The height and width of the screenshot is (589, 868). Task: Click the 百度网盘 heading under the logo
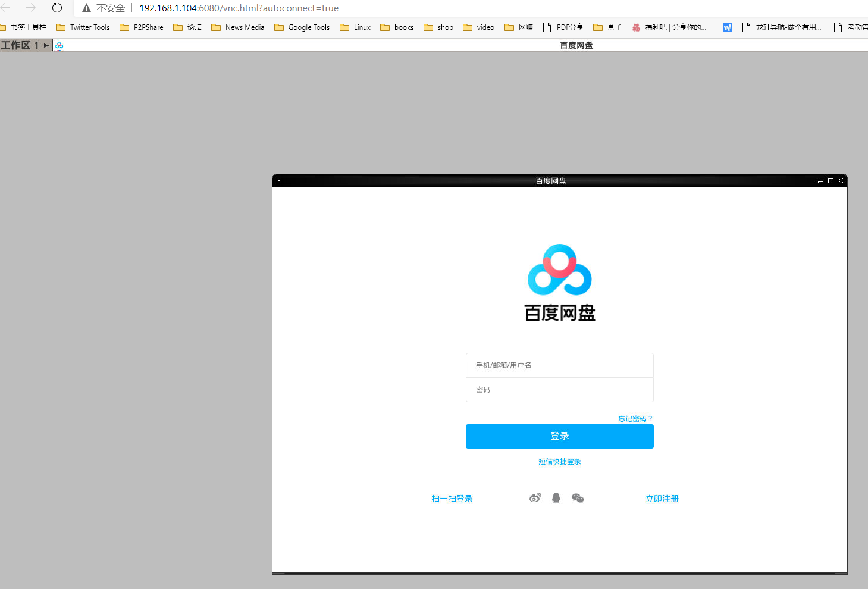(x=560, y=313)
